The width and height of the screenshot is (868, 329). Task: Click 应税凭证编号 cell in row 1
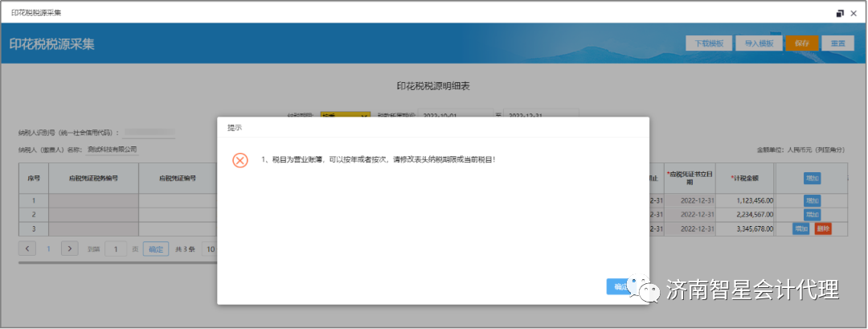178,200
